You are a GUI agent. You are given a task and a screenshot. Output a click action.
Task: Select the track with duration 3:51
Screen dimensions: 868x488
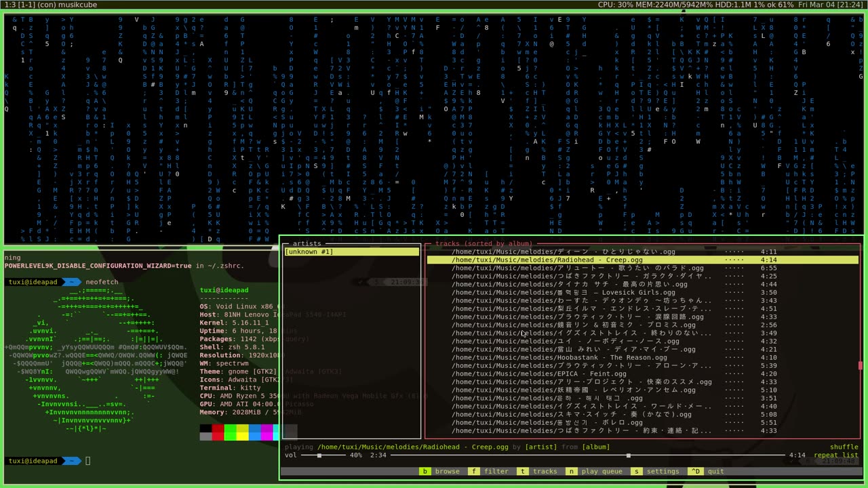(x=643, y=399)
